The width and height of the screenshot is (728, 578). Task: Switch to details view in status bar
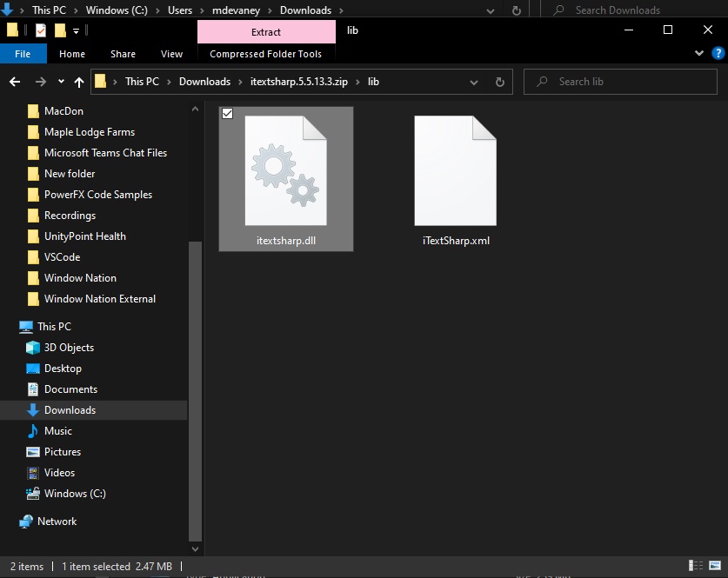pos(696,566)
